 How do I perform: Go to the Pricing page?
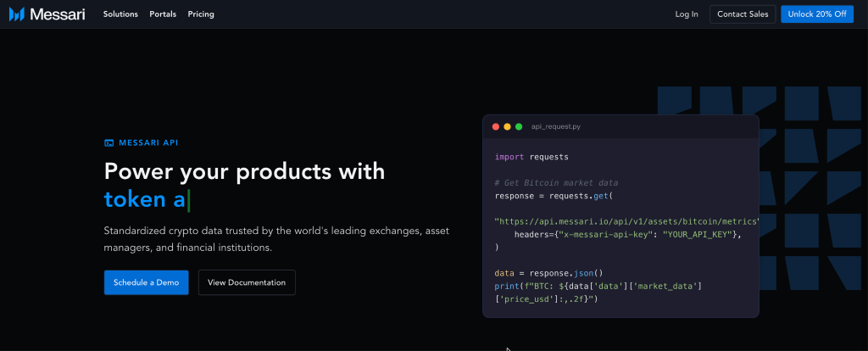(x=201, y=14)
